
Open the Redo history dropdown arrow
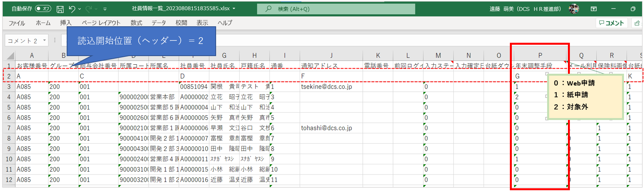tap(96, 9)
